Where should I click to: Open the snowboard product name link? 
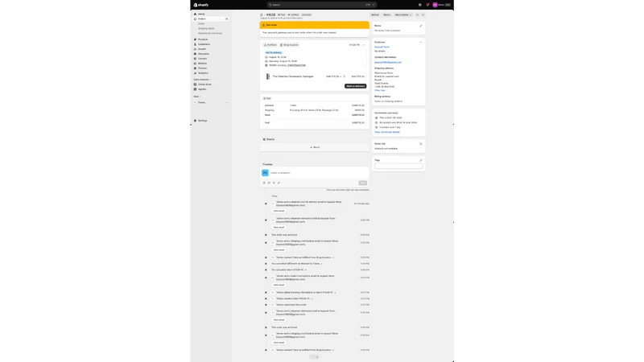tap(293, 76)
